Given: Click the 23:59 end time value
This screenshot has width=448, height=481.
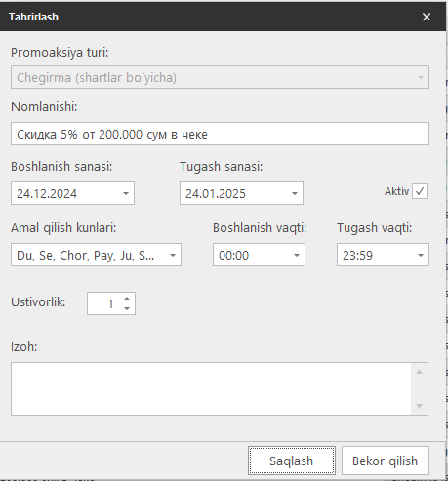Looking at the screenshot, I should point(357,255).
